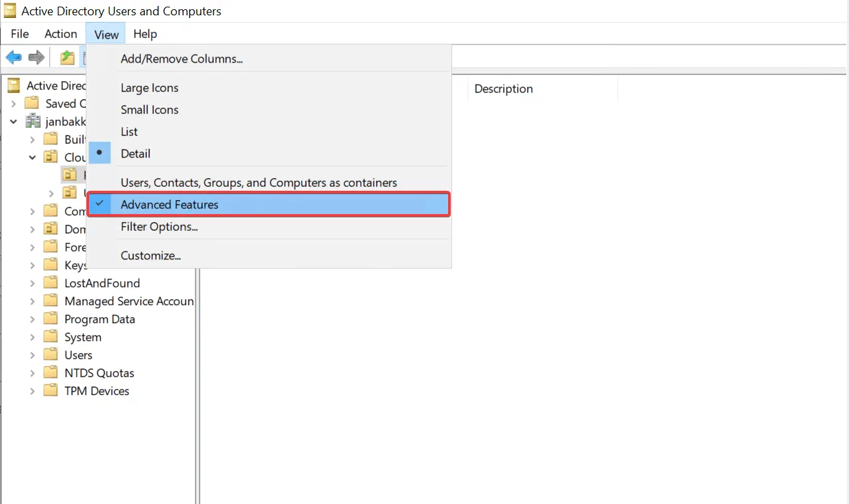Select the NTDS Quotas tree item
849x504 pixels.
(x=99, y=373)
